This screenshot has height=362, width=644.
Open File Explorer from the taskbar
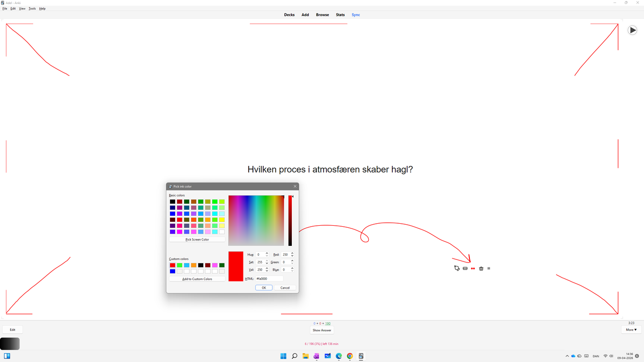click(305, 356)
